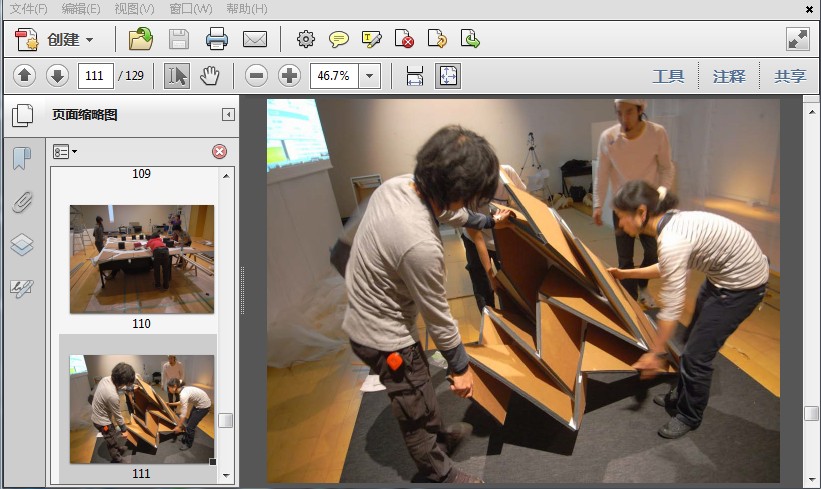
Task: Open the signatures panel
Action: click(22, 287)
